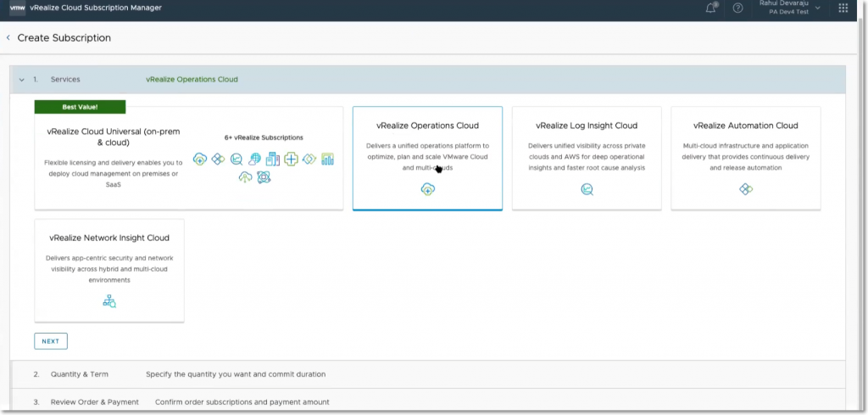868x415 pixels.
Task: Expand the Review Order & Payment step
Action: [x=427, y=401]
